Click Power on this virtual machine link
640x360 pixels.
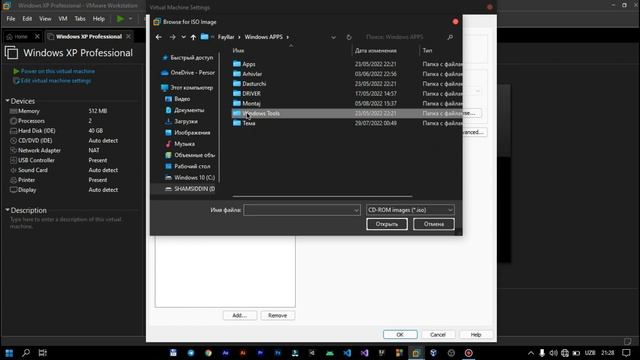pos(58,71)
